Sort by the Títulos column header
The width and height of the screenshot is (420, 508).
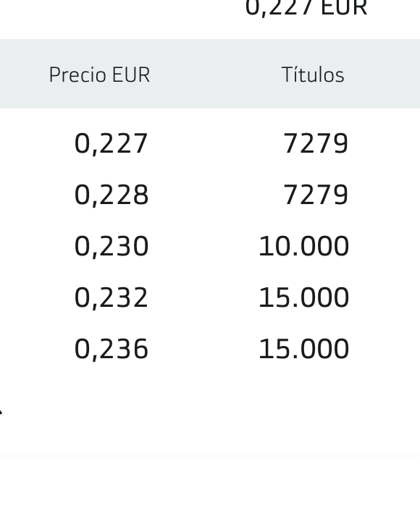(x=313, y=75)
